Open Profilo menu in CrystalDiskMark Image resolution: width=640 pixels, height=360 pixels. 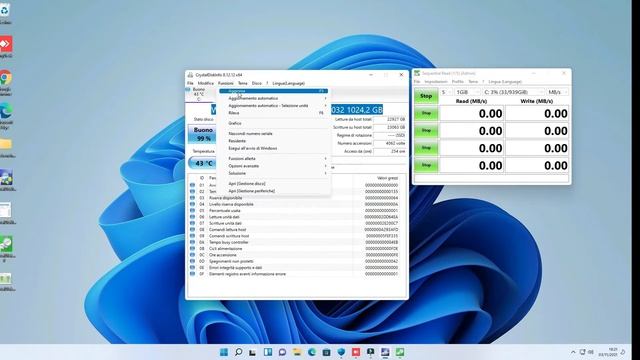tap(458, 82)
